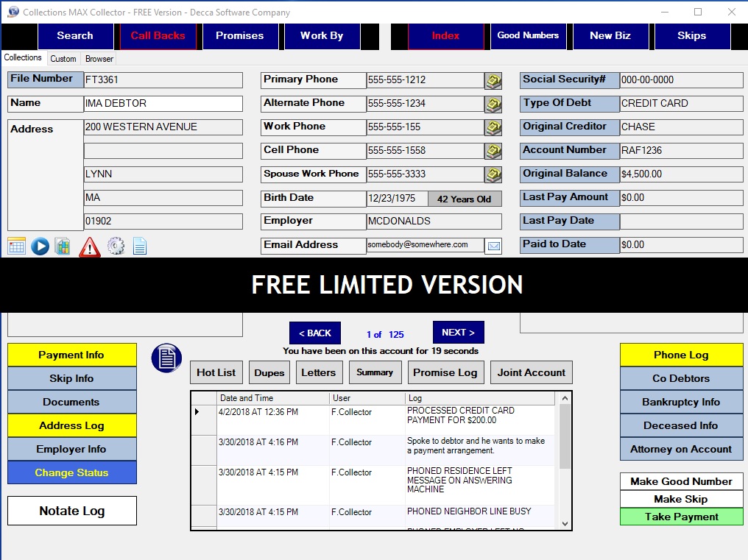Open the Call Backs menu
This screenshot has height=560, width=748.
(158, 35)
